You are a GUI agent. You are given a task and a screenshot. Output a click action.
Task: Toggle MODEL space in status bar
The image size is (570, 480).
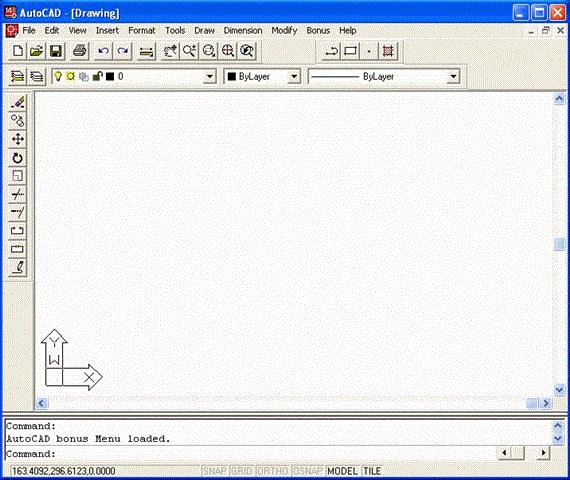click(342, 471)
